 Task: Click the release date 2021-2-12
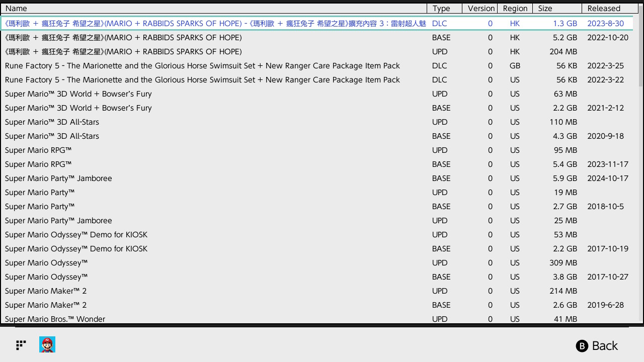(x=605, y=108)
